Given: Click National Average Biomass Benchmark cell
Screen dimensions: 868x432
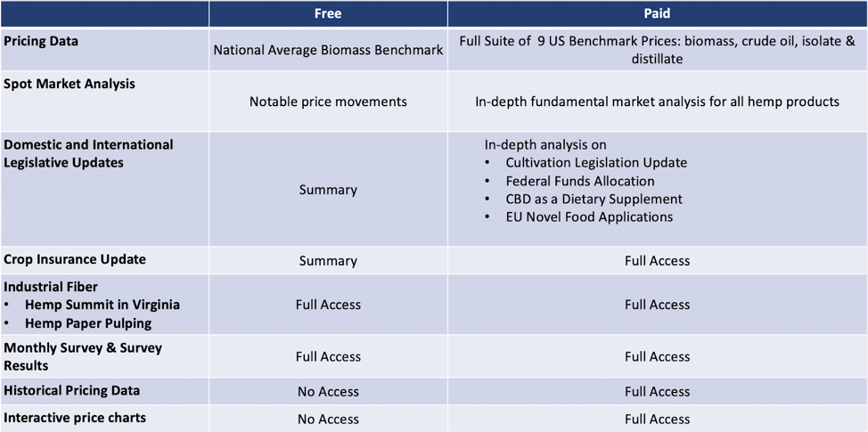Looking at the screenshot, I should (328, 50).
